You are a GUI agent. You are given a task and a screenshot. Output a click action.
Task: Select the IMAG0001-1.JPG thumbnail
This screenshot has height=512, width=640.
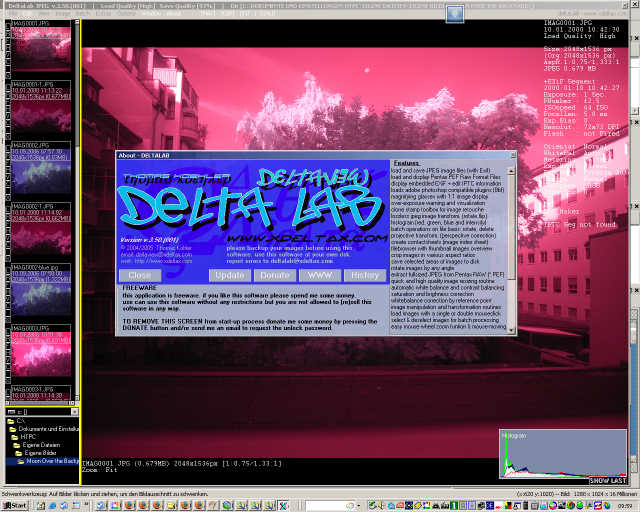[40, 107]
